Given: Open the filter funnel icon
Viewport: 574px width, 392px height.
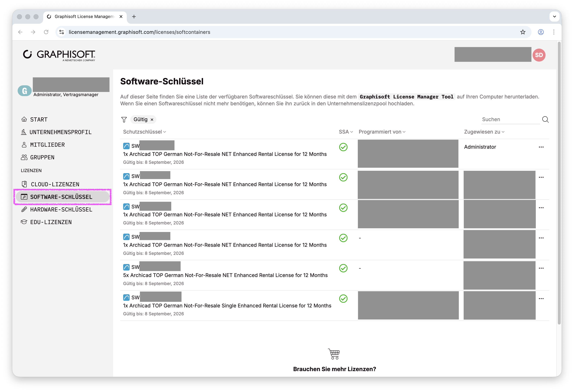Looking at the screenshot, I should click(x=124, y=120).
